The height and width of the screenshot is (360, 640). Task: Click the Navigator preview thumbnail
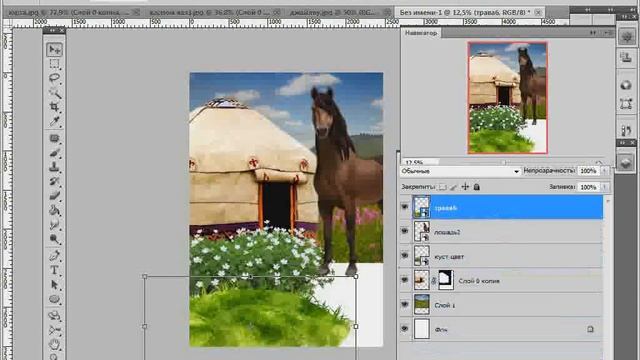pos(507,98)
